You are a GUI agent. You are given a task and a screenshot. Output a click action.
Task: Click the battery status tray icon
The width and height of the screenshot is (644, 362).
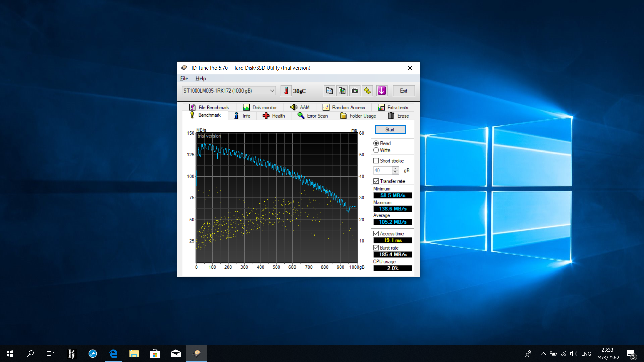tap(553, 354)
